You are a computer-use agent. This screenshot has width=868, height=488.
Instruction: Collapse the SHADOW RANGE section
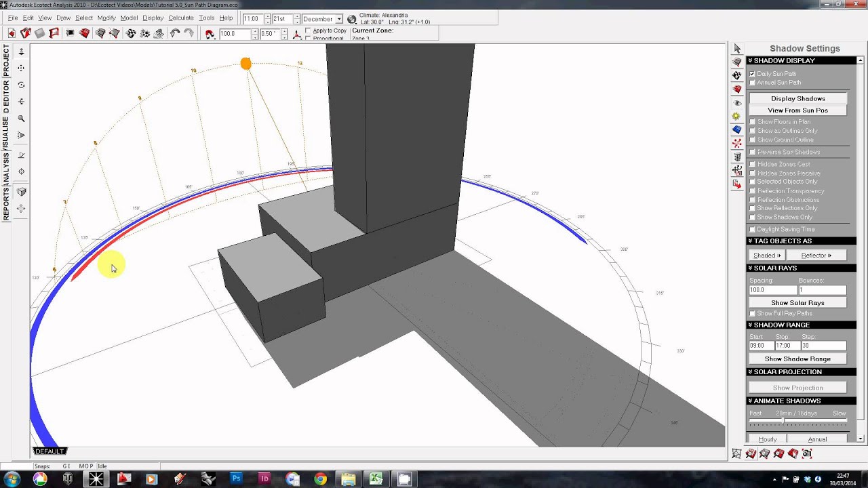coord(802,325)
